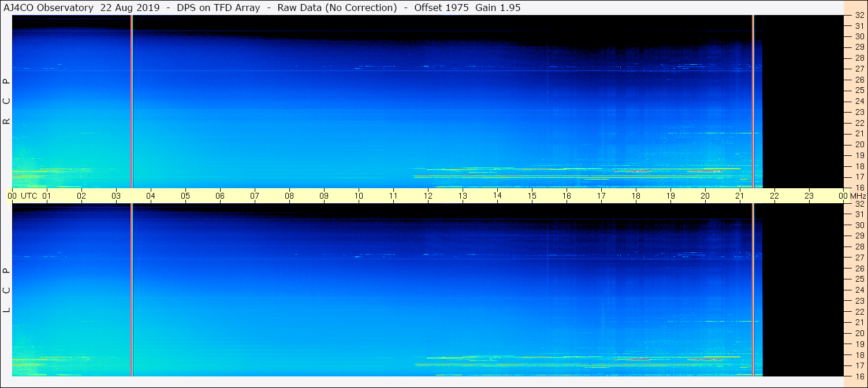Viewport: 868px width, 388px height.
Task: Click "23" on the LCP frequency scale
Action: [x=859, y=301]
